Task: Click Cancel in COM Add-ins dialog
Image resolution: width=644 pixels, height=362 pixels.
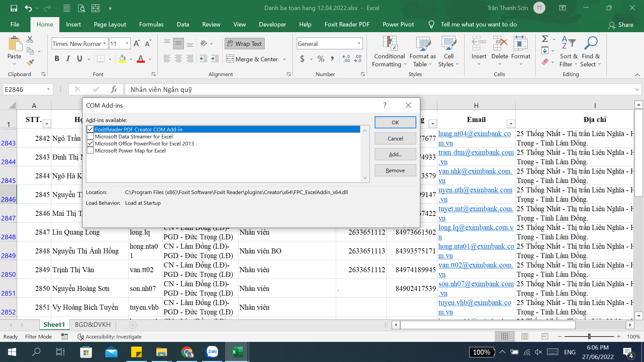Action: point(395,138)
